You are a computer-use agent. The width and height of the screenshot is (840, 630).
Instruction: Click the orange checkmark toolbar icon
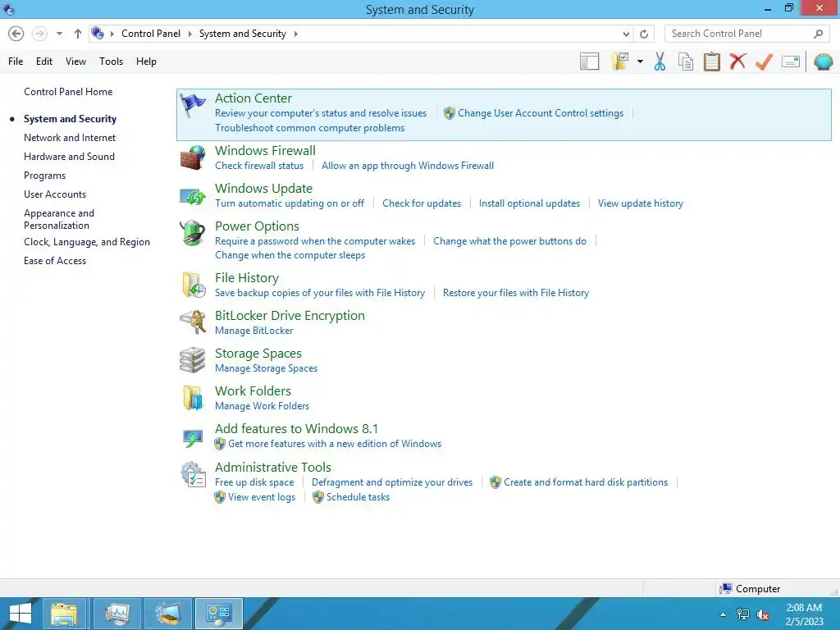(764, 62)
